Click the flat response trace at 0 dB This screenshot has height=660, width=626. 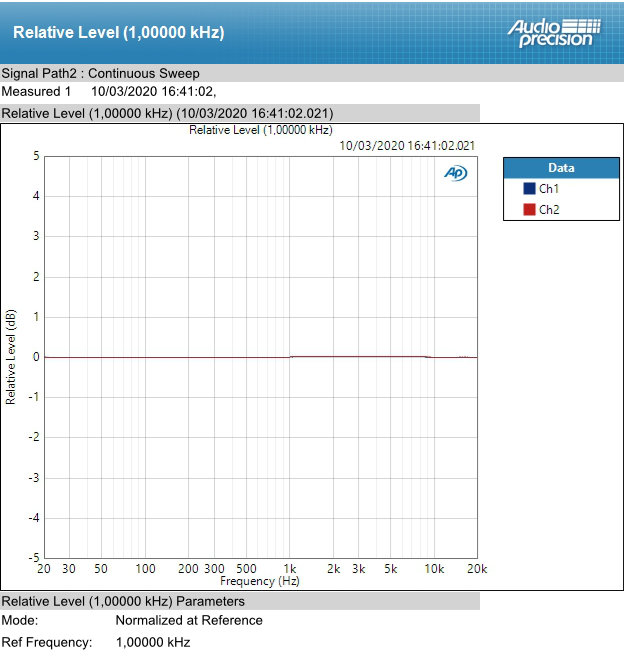[261, 357]
